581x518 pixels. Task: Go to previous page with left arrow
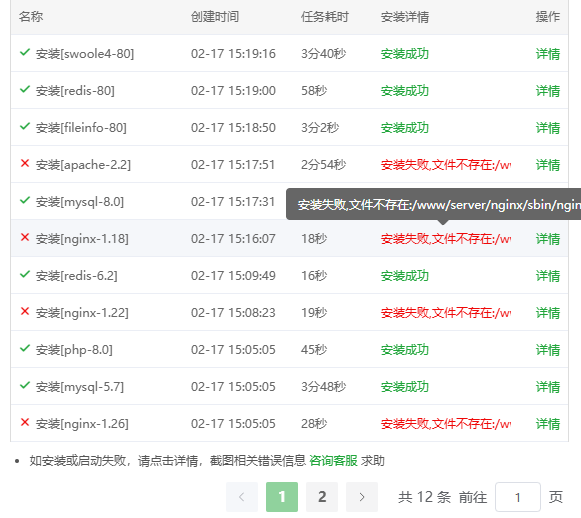(x=242, y=497)
